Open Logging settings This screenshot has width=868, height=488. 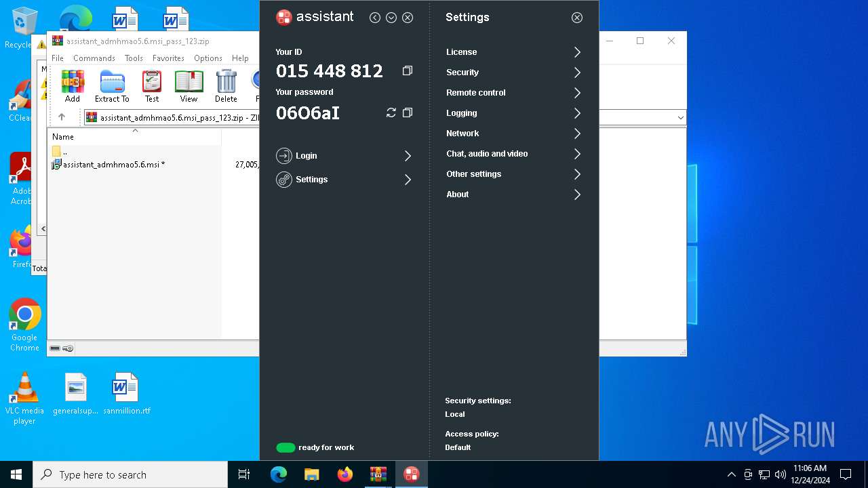point(513,113)
